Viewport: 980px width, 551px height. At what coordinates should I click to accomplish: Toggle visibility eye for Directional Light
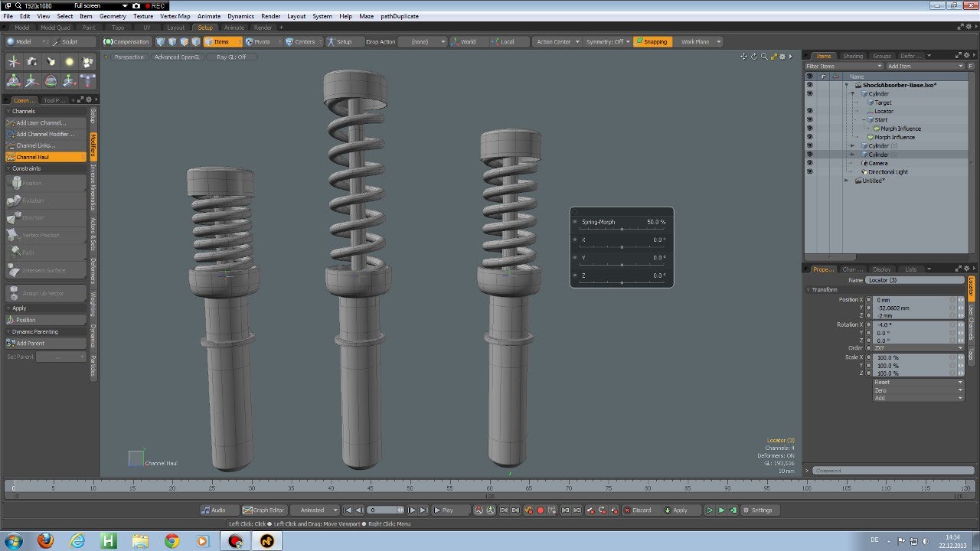[x=809, y=171]
